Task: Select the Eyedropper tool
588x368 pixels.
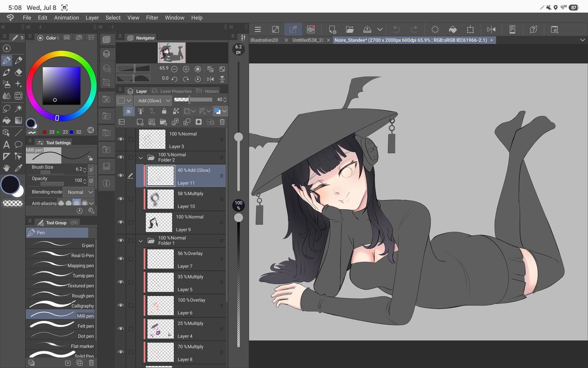Action: pos(19,168)
